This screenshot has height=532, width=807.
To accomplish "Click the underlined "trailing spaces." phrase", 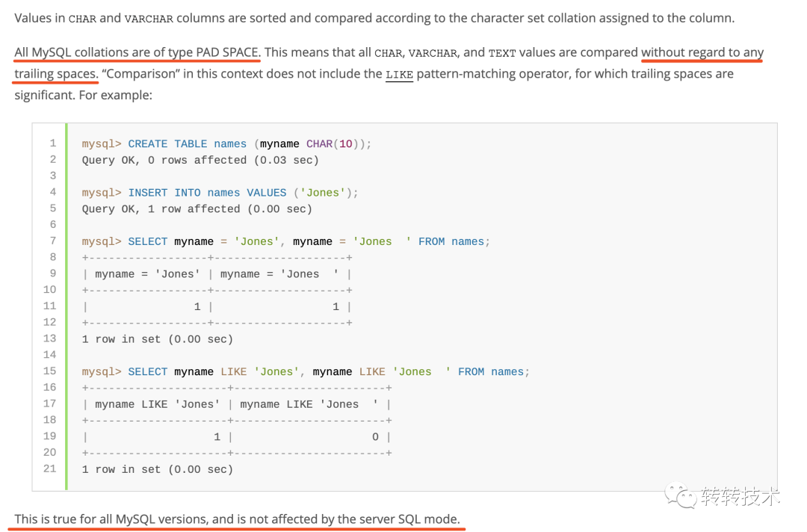I will (56, 74).
